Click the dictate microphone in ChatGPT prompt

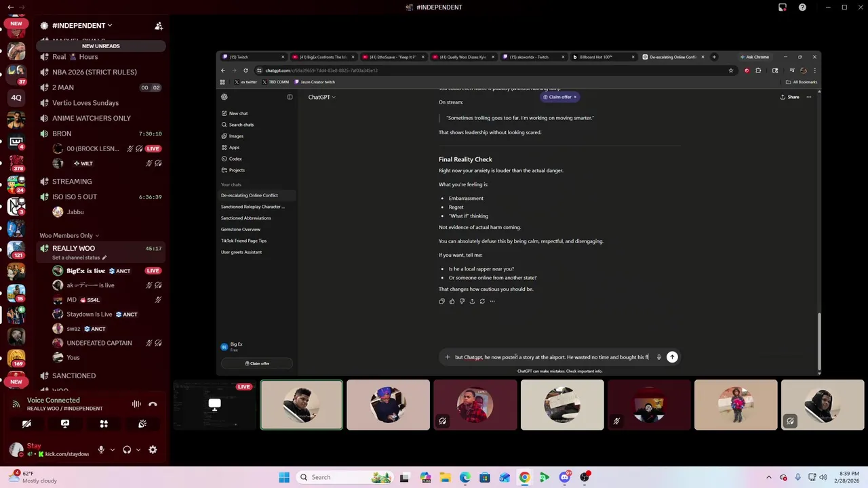(658, 357)
